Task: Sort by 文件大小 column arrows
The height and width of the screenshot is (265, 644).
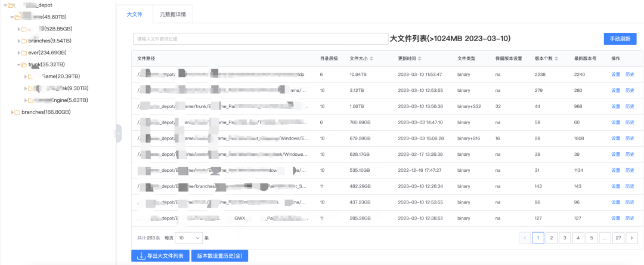Action: tap(371, 58)
